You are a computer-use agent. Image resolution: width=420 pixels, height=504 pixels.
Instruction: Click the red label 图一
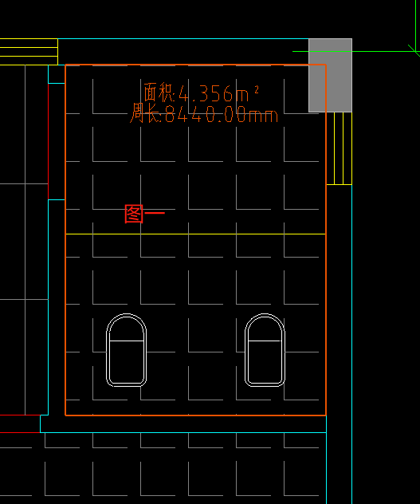point(144,214)
